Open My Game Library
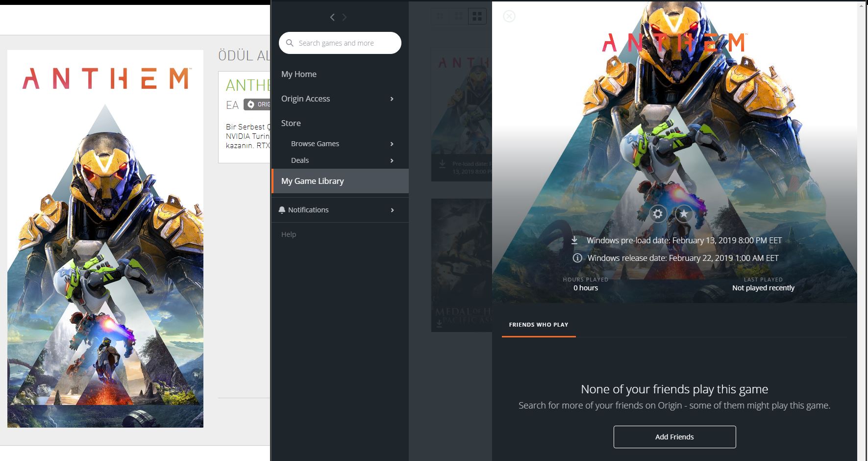The width and height of the screenshot is (868, 461). coord(340,181)
